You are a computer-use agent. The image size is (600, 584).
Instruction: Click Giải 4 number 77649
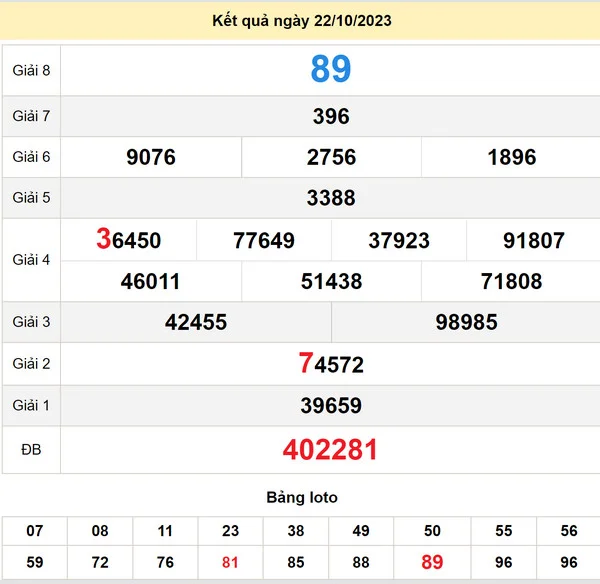point(263,240)
